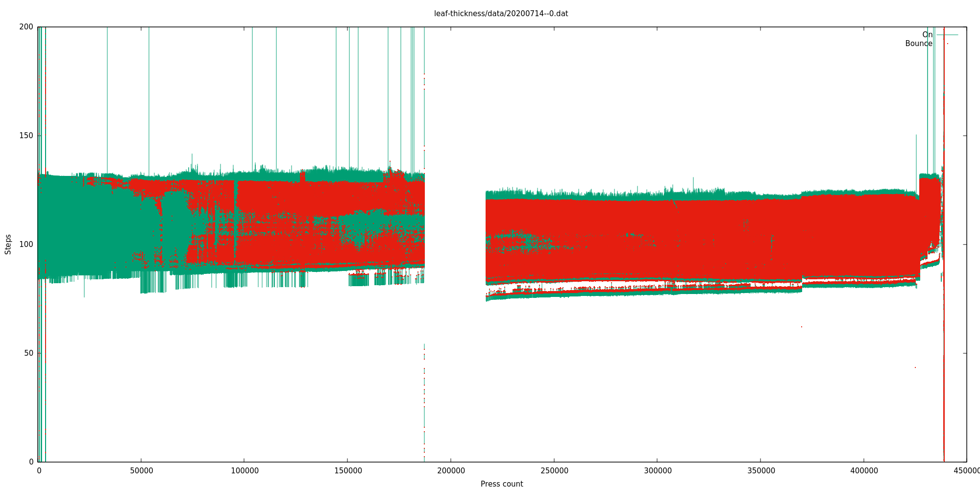The image size is (980, 490).
Task: Click the 150 tick label on the y-axis
Action: click(x=26, y=136)
